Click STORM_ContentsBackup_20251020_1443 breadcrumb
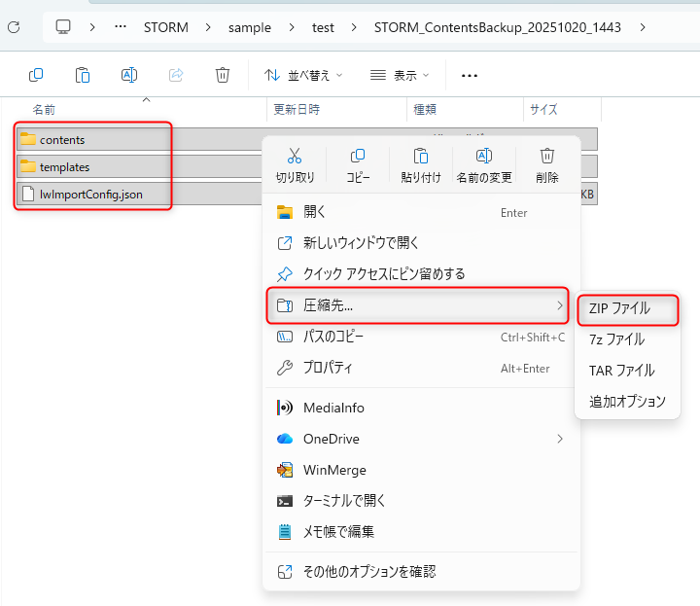Screen dimensions: 700x606 [x=498, y=27]
